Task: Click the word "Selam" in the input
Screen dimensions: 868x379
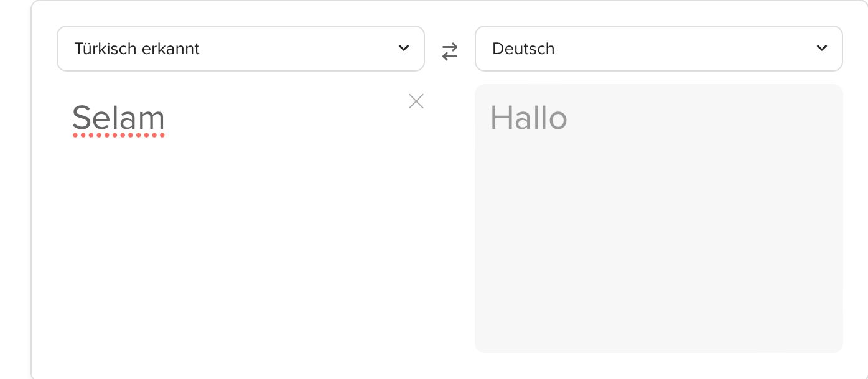Action: 118,118
